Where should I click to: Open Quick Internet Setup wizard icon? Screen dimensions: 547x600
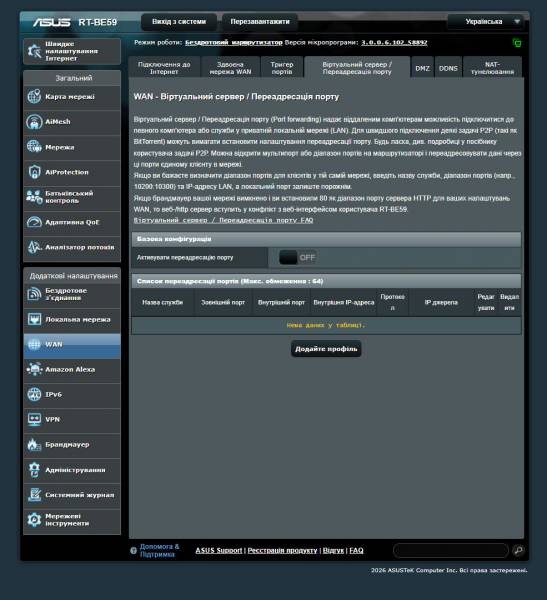(34, 51)
